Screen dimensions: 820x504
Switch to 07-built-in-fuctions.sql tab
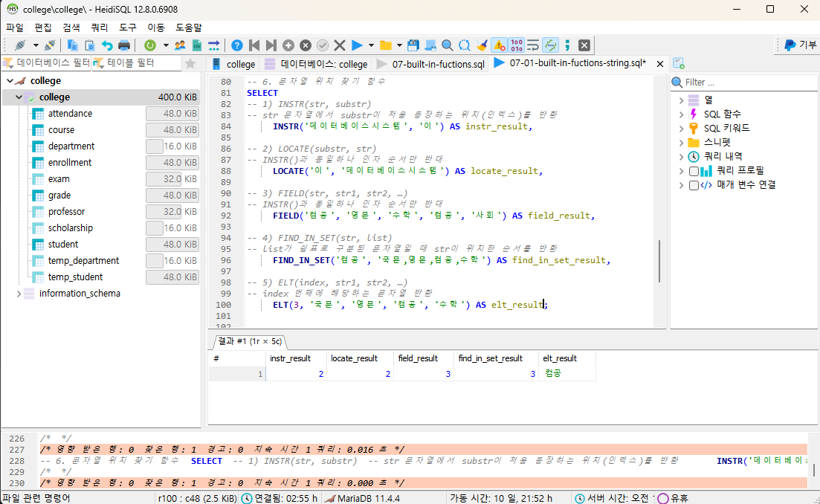[431, 65]
